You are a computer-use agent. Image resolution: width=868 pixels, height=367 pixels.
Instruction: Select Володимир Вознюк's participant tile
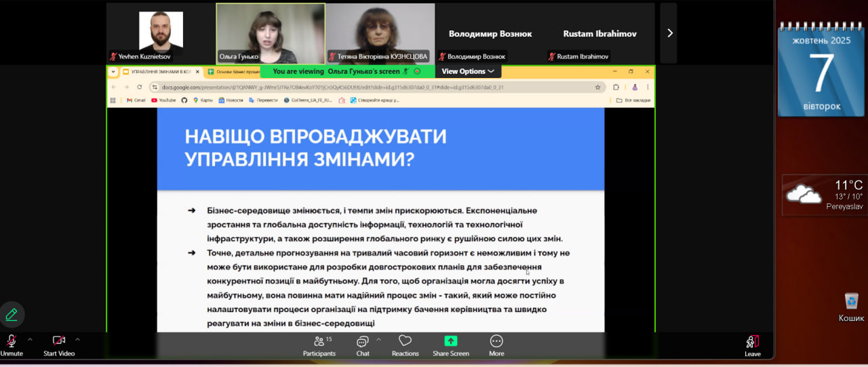coord(490,33)
